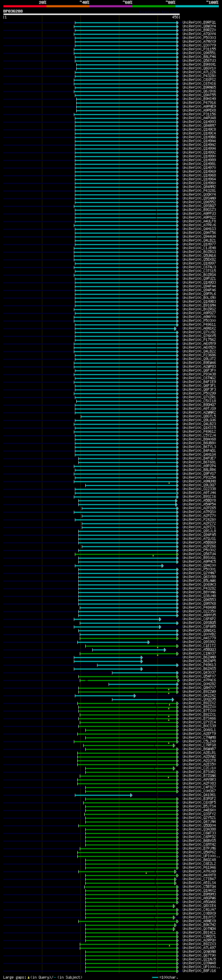The width and height of the screenshot is (222, 980).
Task: Open hit UniRef100_A4S779
Action: coord(199,638)
